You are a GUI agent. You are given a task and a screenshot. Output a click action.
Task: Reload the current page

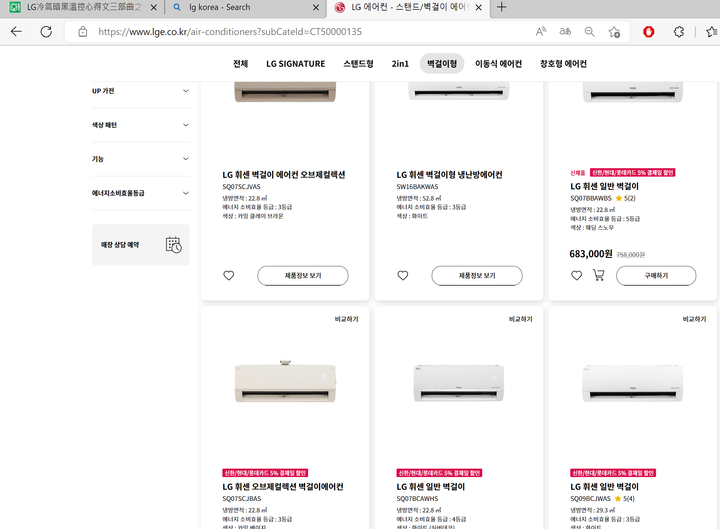click(46, 32)
